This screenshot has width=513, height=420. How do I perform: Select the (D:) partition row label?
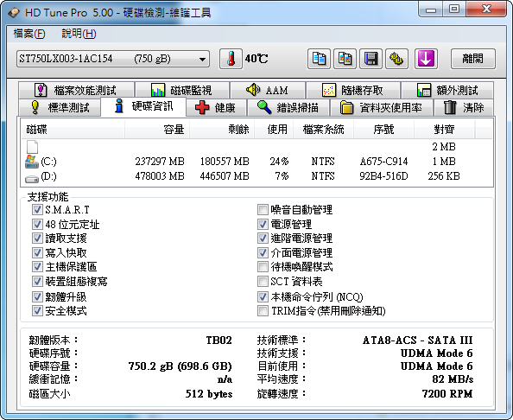[48, 176]
